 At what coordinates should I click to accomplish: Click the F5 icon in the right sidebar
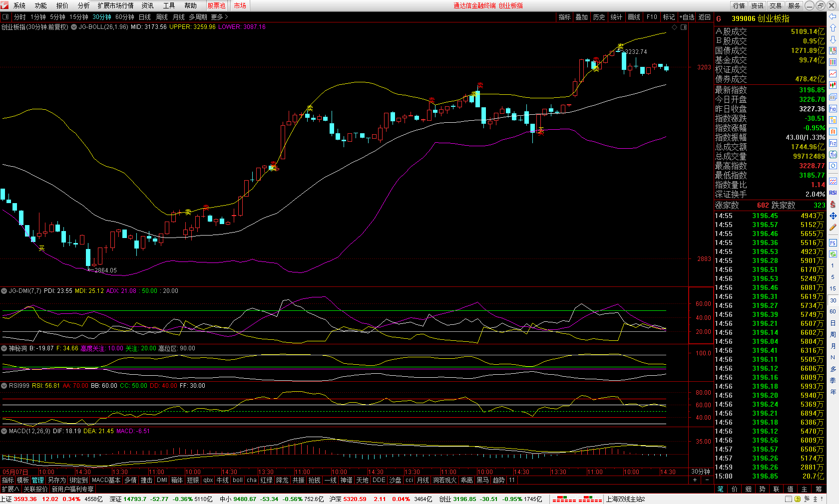tap(833, 243)
